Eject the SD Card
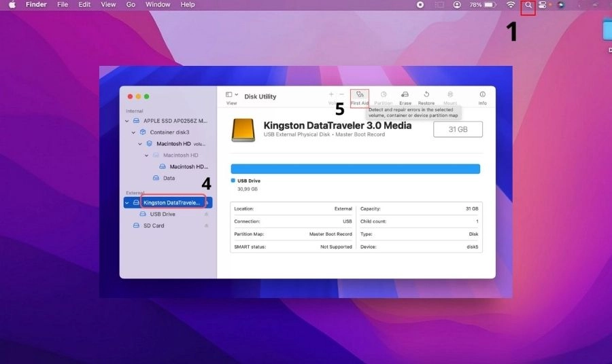612x364 pixels. tap(206, 225)
